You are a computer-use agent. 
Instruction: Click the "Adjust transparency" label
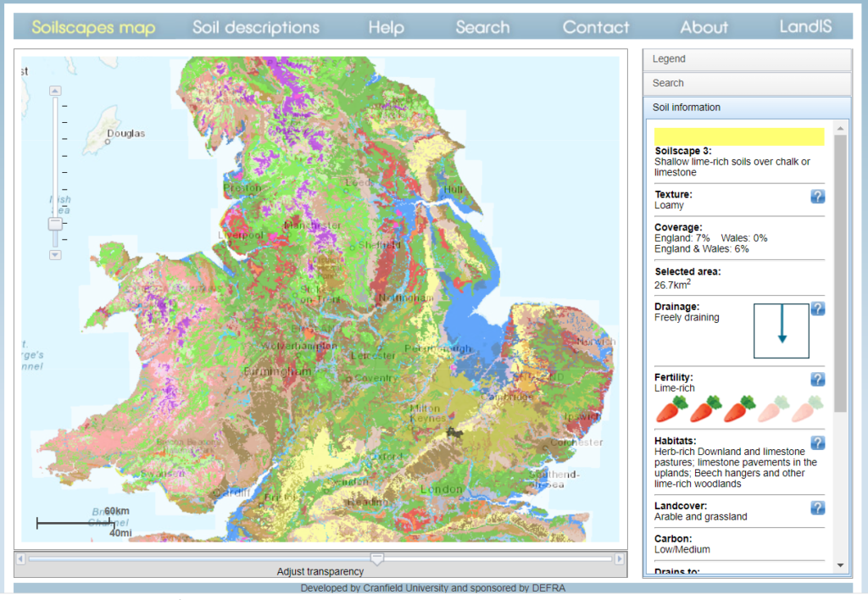point(320,571)
